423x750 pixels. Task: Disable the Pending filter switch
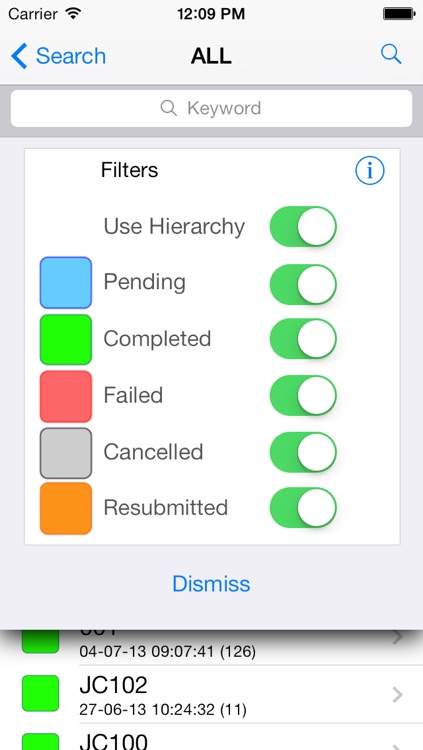[x=303, y=284]
